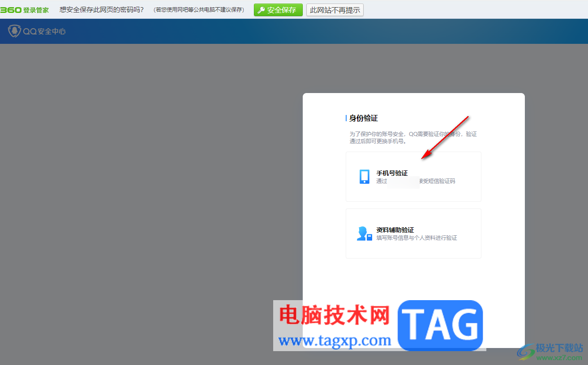Click the note (若您使用网吧等公共电脑不建议保存)
The width and height of the screenshot is (588, 365).
199,10
